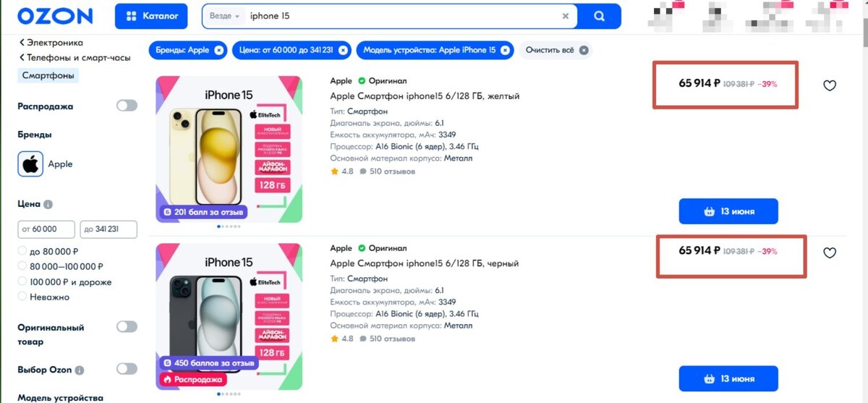868x403 pixels.
Task: Add yellow iPhone 15 to favorites heart
Action: tap(830, 85)
